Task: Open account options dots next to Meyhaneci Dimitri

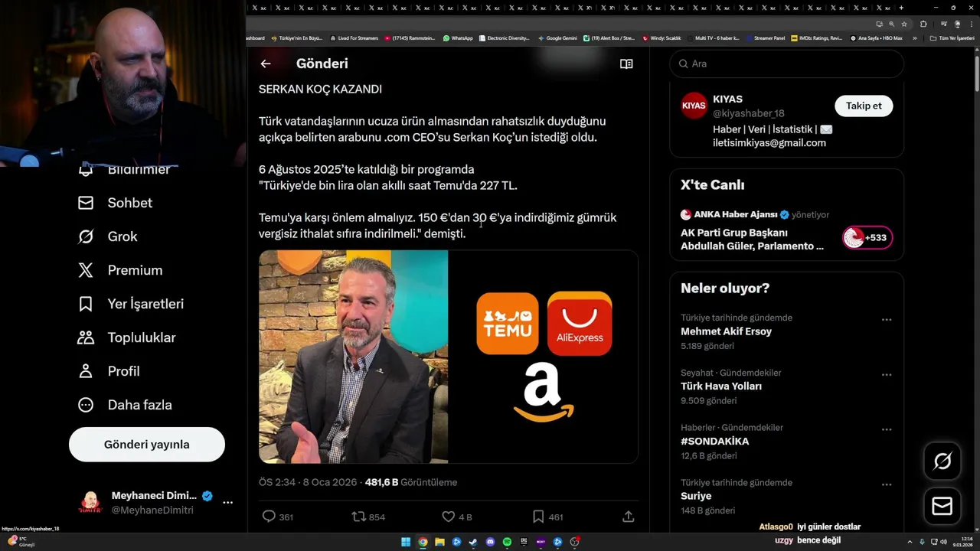Action: coord(227,503)
